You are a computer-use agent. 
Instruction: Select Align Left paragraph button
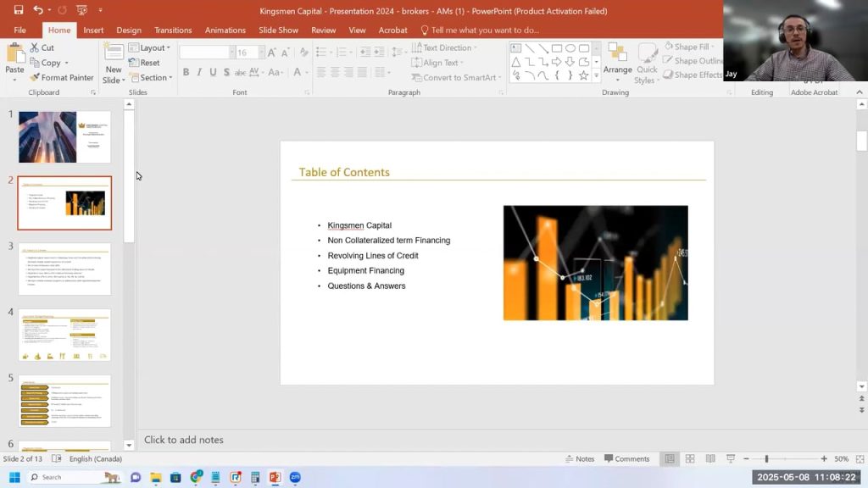click(321, 72)
